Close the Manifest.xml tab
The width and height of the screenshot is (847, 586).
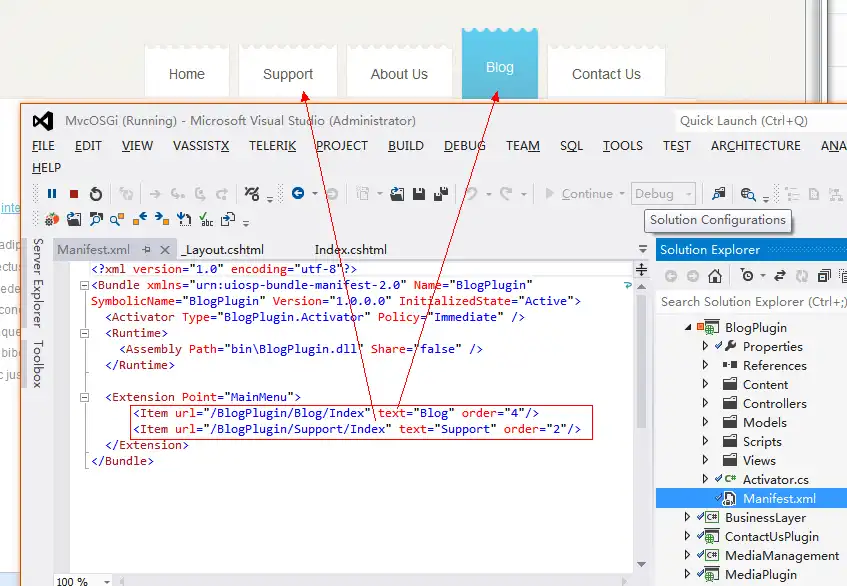(x=165, y=250)
